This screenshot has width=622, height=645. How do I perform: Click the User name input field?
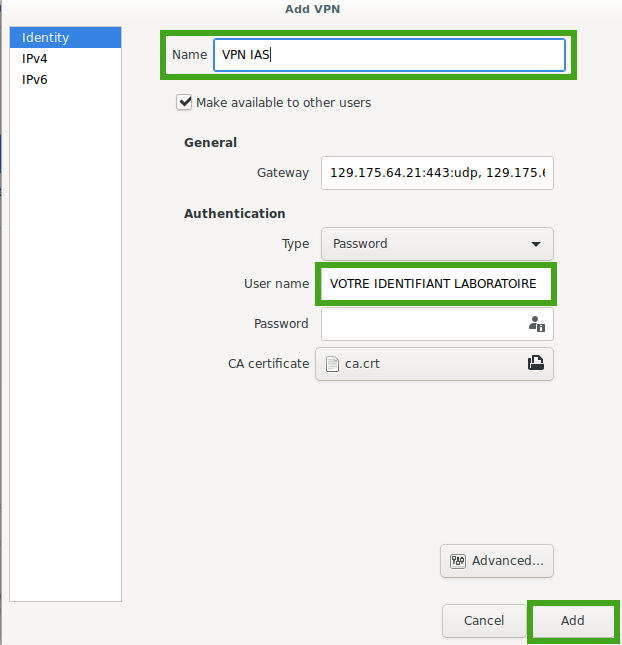(435, 284)
